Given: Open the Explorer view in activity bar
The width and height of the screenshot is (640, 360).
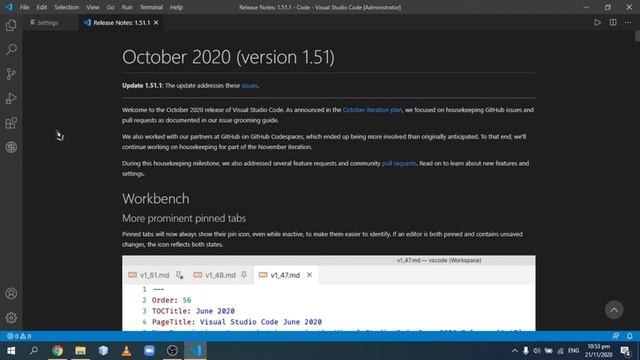Looking at the screenshot, I should pos(11,25).
